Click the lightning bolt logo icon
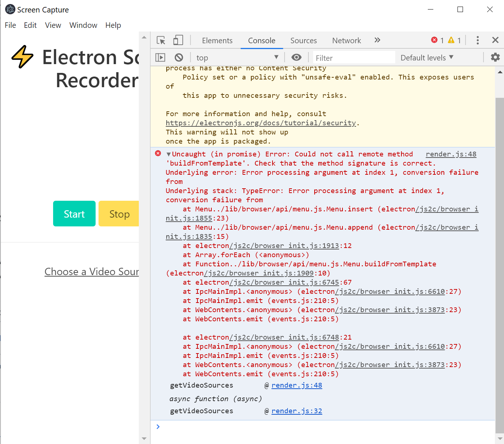Screen dimensions: 504x444 coord(22,57)
